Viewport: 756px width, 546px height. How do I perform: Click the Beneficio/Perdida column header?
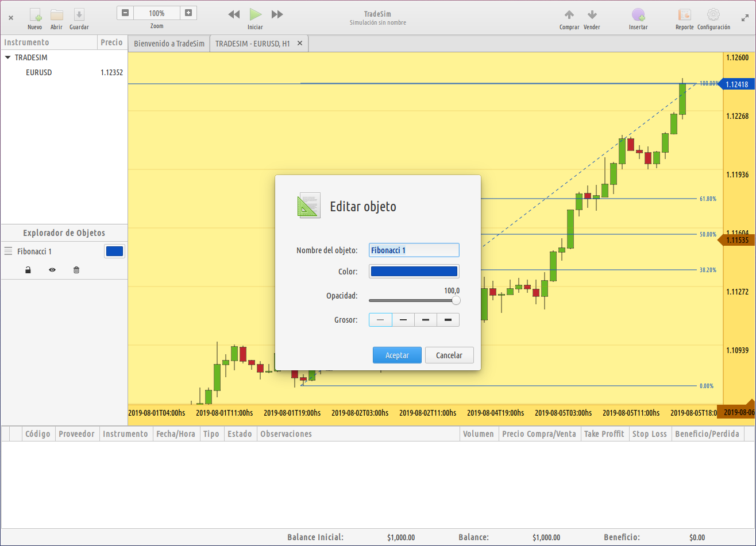pyautogui.click(x=707, y=434)
